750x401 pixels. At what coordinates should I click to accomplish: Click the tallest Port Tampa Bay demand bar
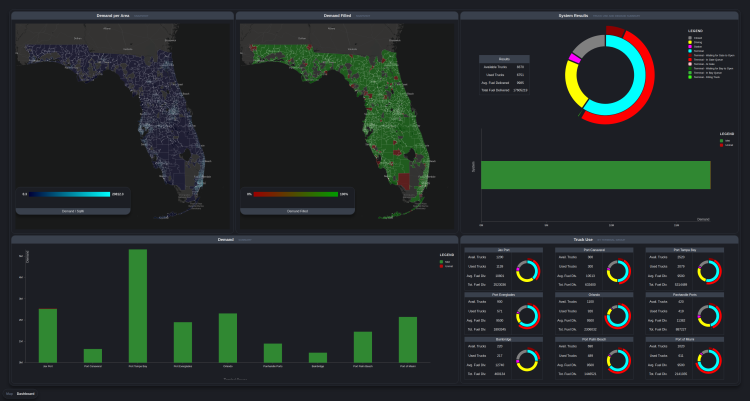(138, 306)
